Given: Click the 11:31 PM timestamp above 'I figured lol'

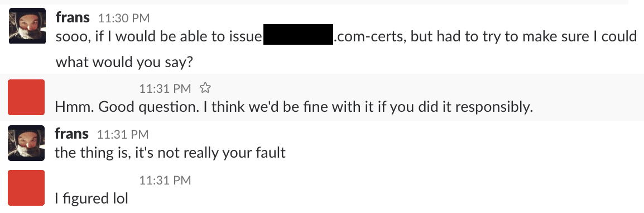Looking at the screenshot, I should (165, 180).
